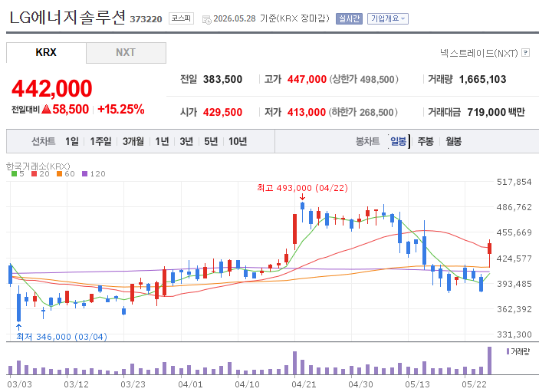Click the 시가 value 429,500
Screen dimensions: 539x392
pyautogui.click(x=222, y=112)
